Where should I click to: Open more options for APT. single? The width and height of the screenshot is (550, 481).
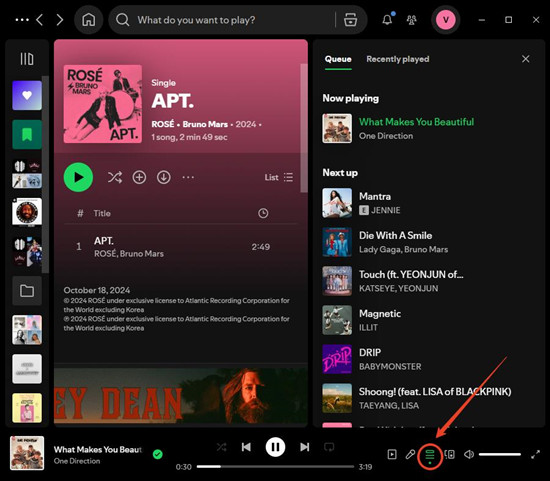[188, 177]
